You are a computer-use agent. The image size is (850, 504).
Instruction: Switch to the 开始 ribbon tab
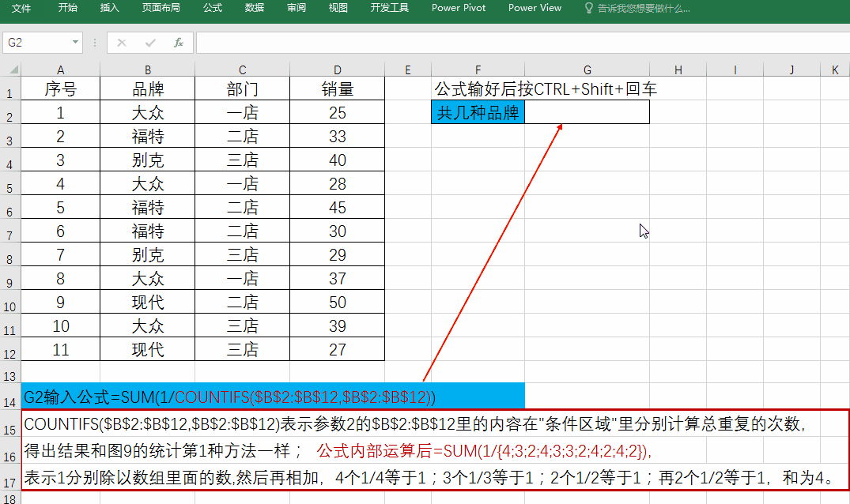tap(68, 8)
